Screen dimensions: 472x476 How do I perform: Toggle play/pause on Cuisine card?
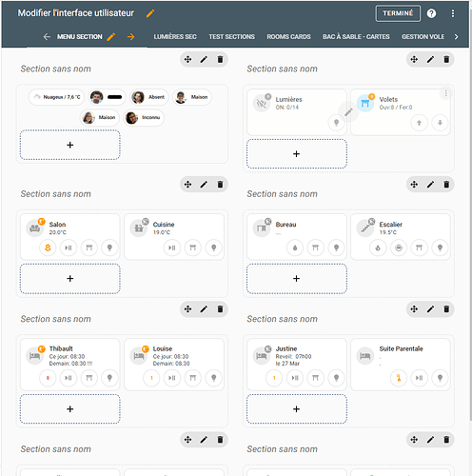[x=172, y=248]
